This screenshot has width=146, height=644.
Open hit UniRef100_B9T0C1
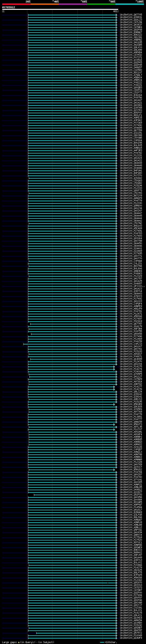[131, 543]
